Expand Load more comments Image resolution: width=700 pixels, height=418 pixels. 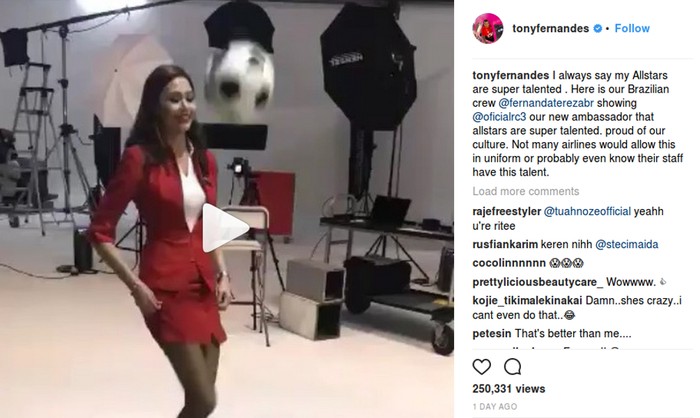tap(525, 191)
